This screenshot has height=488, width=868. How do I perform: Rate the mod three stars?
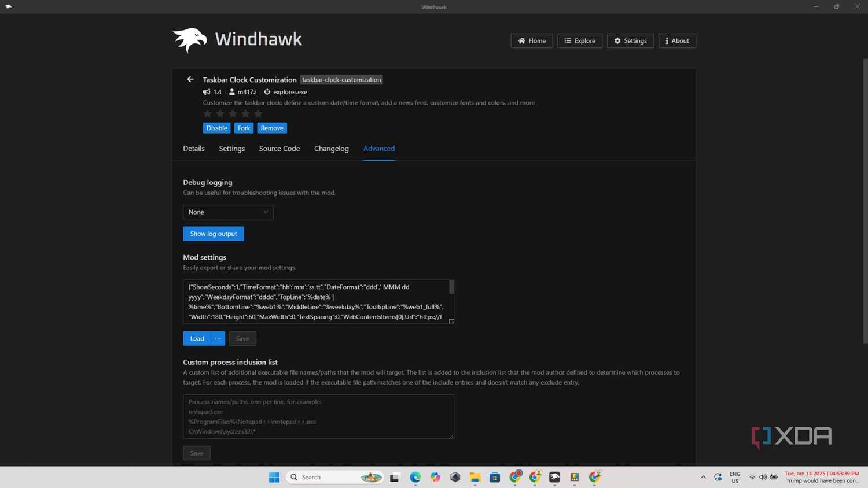(233, 114)
